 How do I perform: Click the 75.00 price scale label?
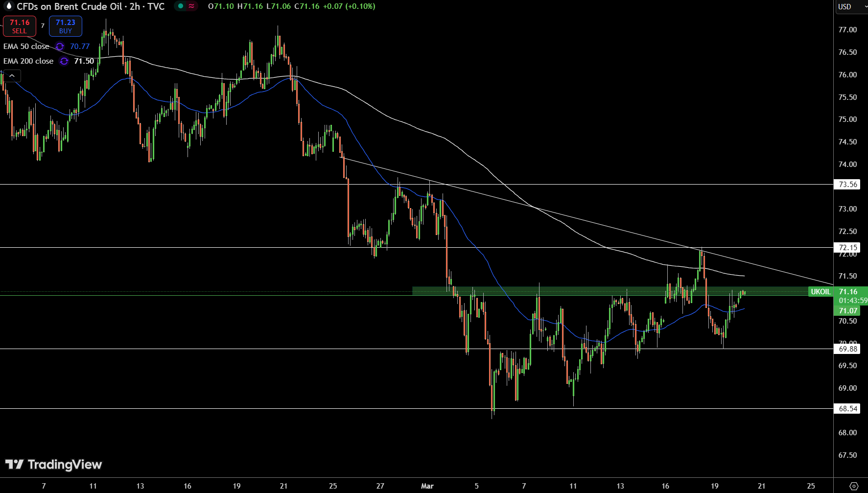pyautogui.click(x=847, y=119)
